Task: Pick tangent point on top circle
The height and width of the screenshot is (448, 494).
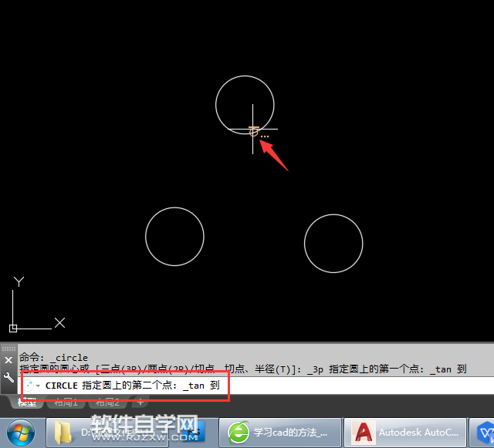Action: coord(253,132)
